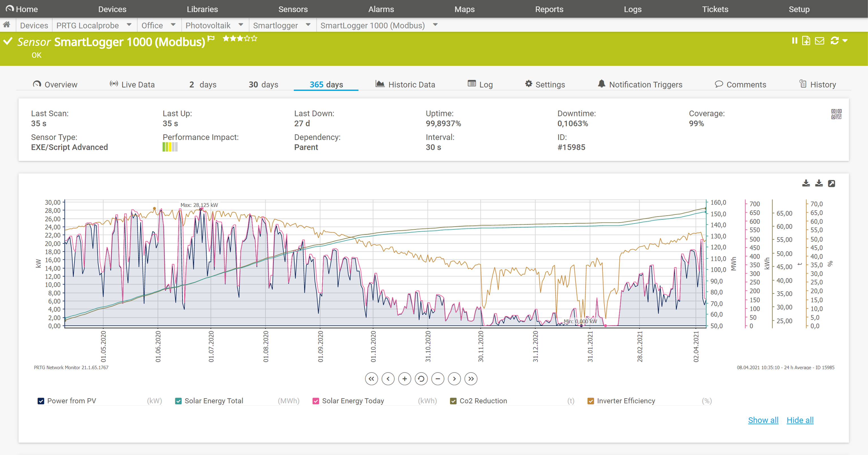Image resolution: width=868 pixels, height=455 pixels.
Task: Open the sensor QR code icon
Action: click(836, 114)
